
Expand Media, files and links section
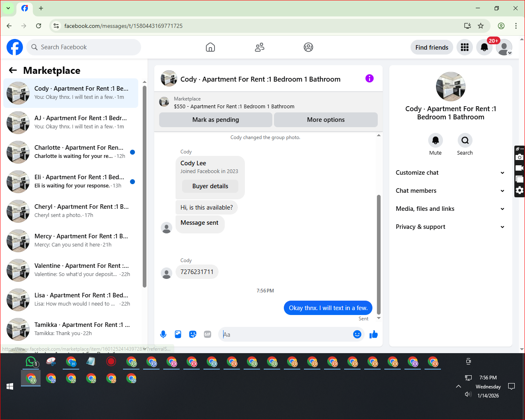coord(450,209)
